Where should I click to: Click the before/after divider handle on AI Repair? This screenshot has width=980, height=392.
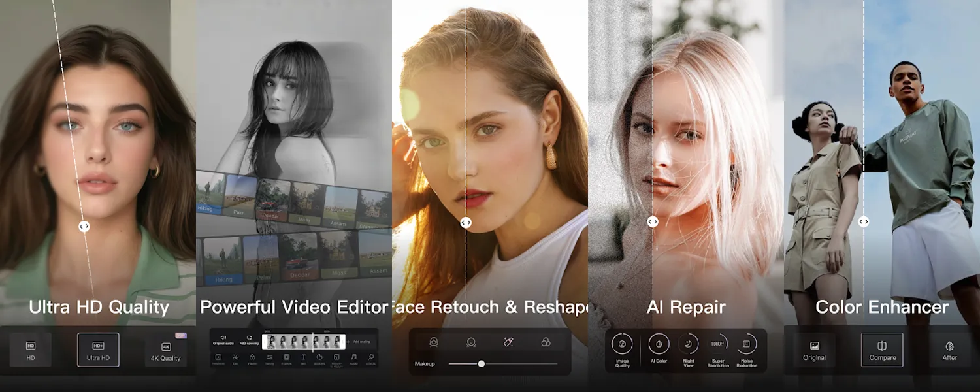coord(653,221)
